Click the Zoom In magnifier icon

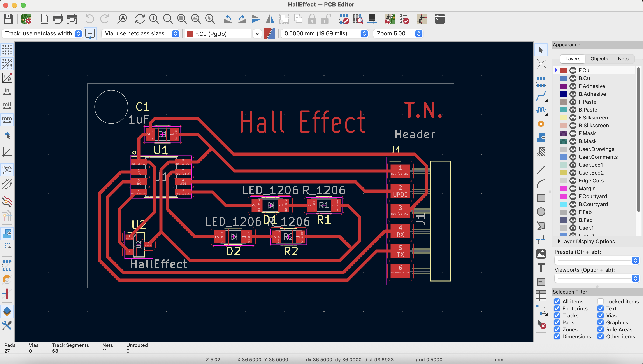(x=154, y=19)
